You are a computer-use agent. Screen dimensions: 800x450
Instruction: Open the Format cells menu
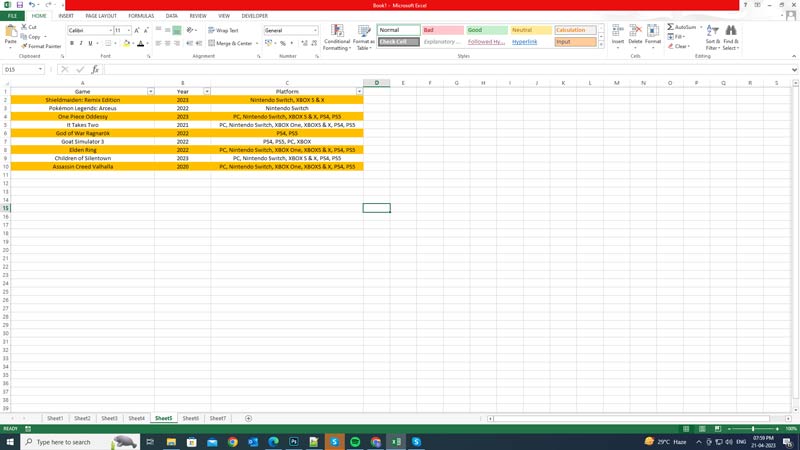[x=653, y=36]
